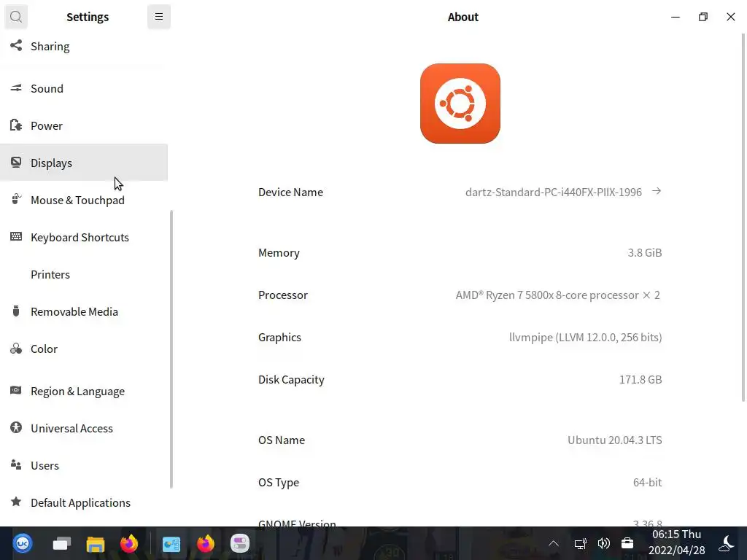
Task: Select Displays in the sidebar
Action: pos(84,163)
